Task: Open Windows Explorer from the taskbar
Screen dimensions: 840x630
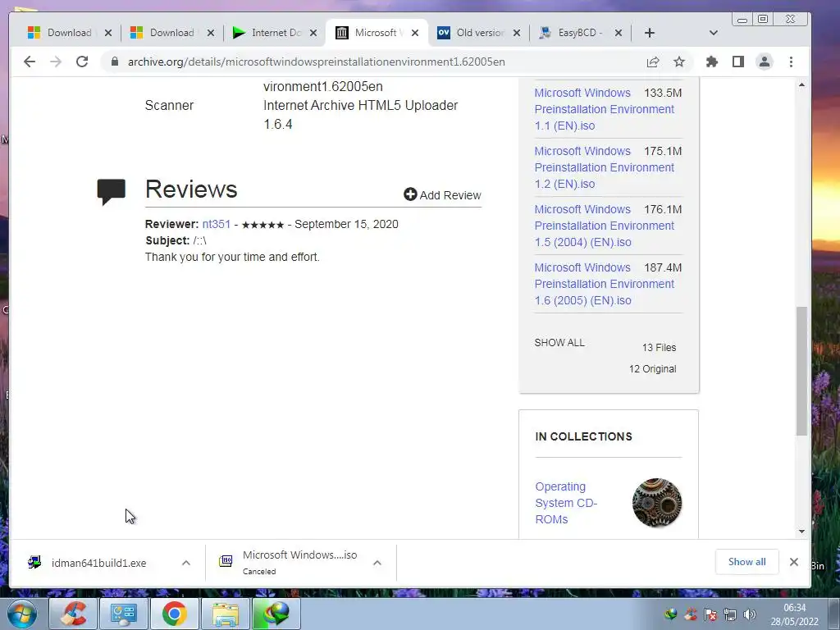Action: tap(225, 614)
